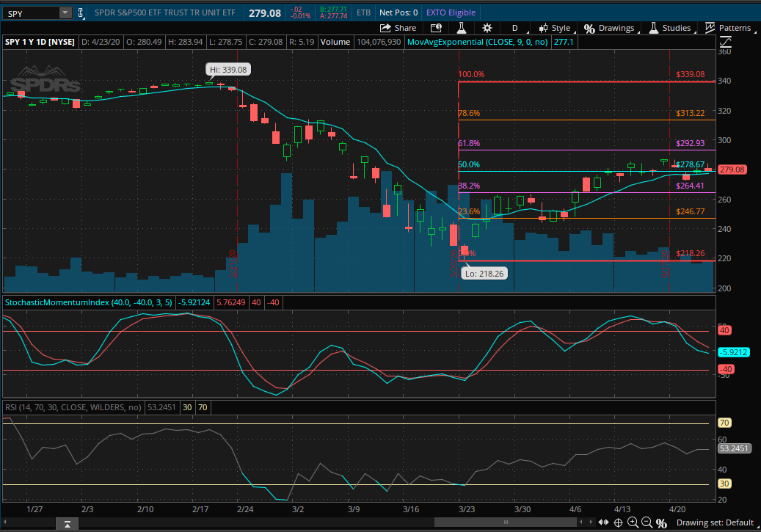The width and height of the screenshot is (761, 532).
Task: Select the 61.8% Fibonacci level label
Action: pyautogui.click(x=470, y=143)
